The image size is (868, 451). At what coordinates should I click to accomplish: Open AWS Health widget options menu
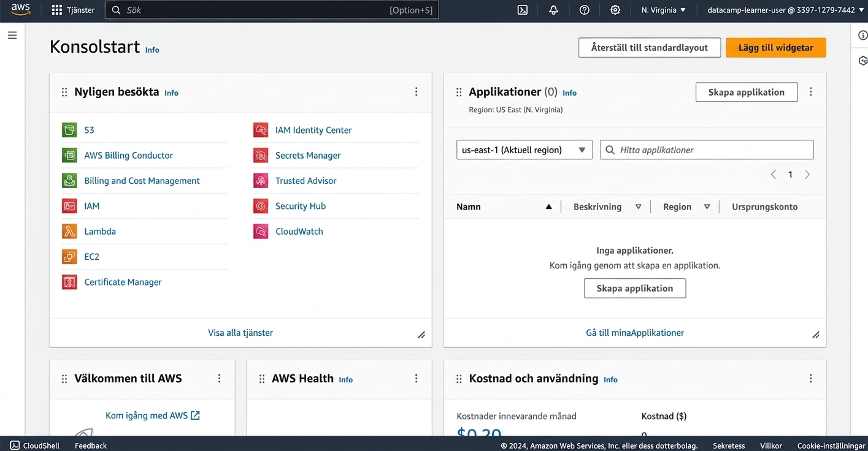[x=416, y=379]
